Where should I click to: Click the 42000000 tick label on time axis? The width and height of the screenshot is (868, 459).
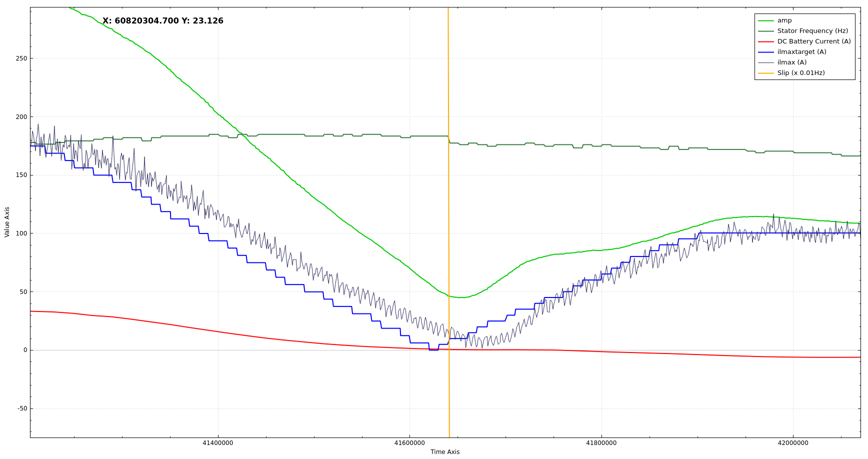(792, 443)
